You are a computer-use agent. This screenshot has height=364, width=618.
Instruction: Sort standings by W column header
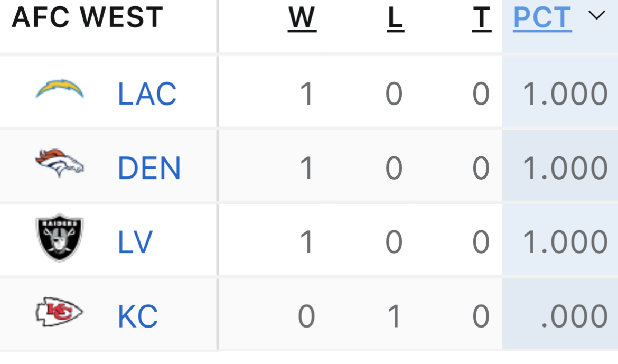point(302,18)
